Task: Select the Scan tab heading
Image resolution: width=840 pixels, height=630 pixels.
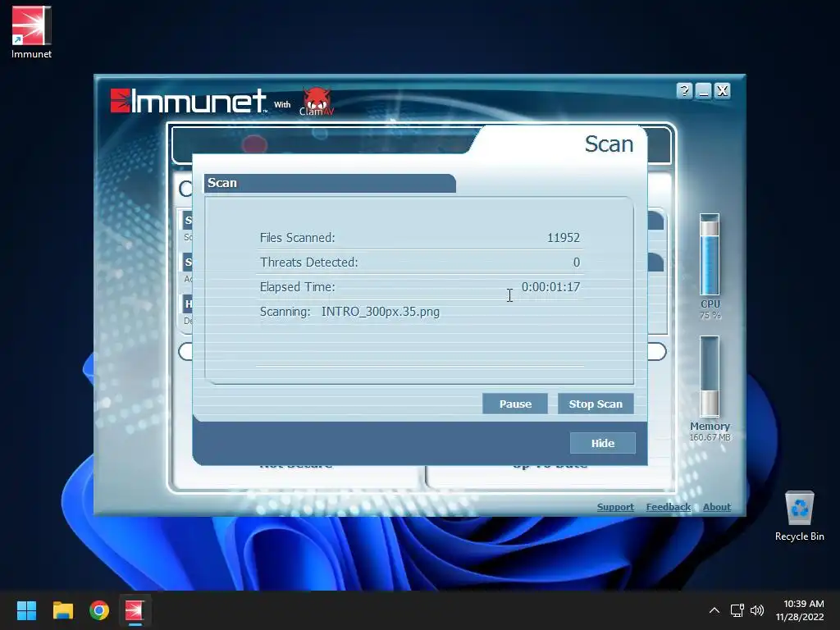Action: 609,144
